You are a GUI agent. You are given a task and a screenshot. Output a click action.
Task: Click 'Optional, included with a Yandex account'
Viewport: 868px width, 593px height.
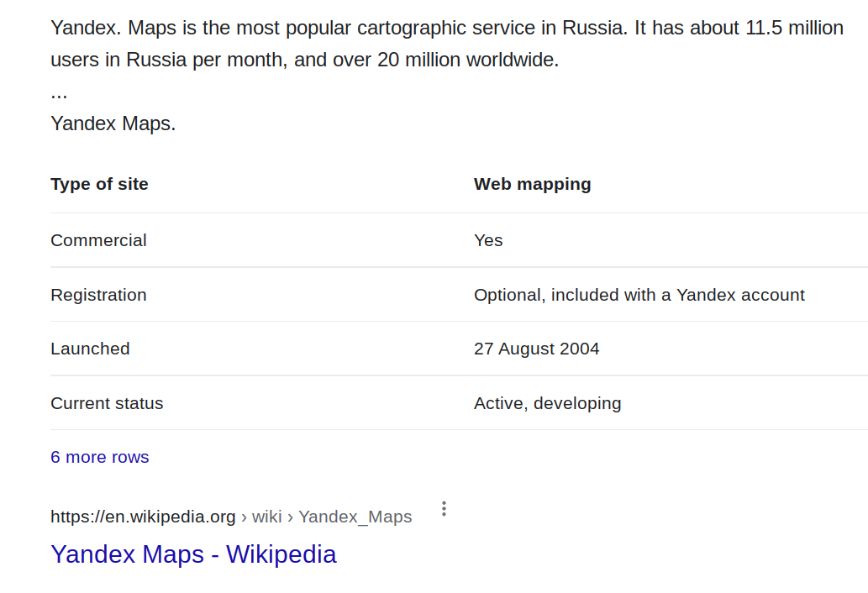pos(639,295)
